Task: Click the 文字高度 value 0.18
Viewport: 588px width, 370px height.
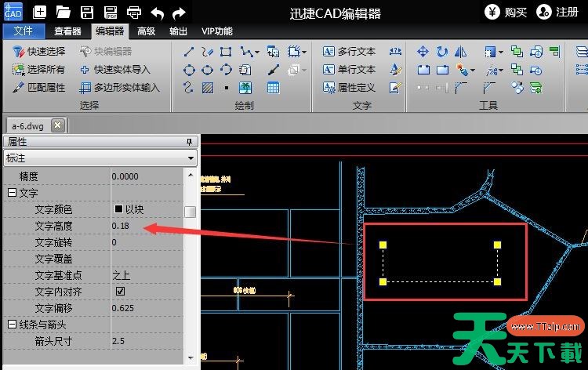Action: click(121, 226)
